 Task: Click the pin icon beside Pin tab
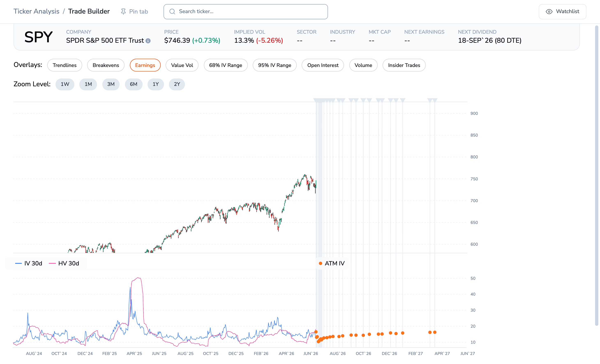tap(123, 12)
